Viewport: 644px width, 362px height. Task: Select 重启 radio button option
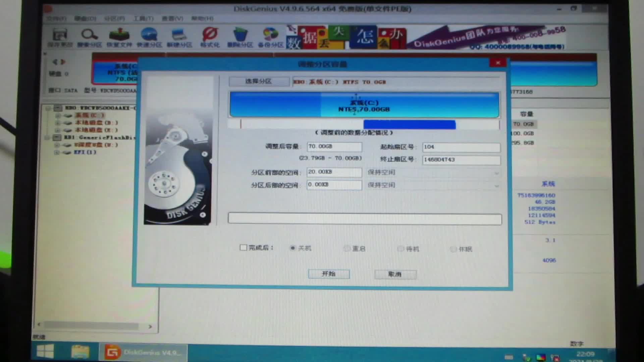[347, 248]
